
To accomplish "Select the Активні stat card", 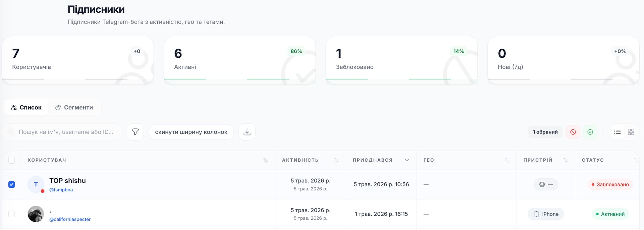I will point(239,60).
